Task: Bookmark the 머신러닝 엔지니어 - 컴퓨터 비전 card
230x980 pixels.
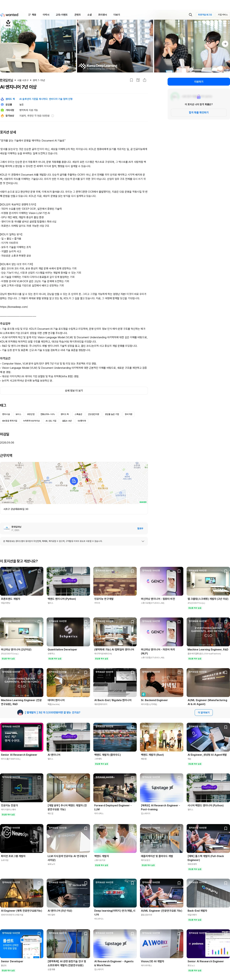Action: coord(179,571)
